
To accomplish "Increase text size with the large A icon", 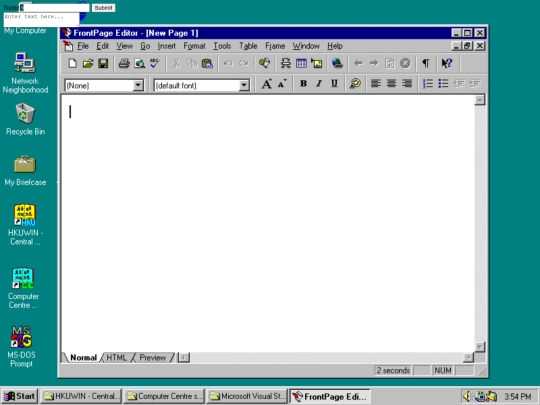I will (266, 84).
